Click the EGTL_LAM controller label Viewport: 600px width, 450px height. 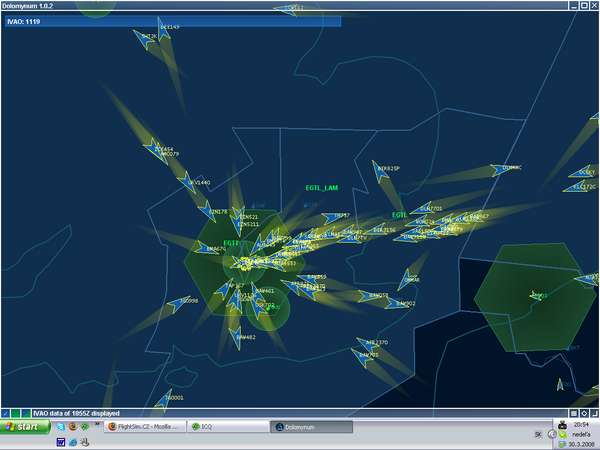322,188
